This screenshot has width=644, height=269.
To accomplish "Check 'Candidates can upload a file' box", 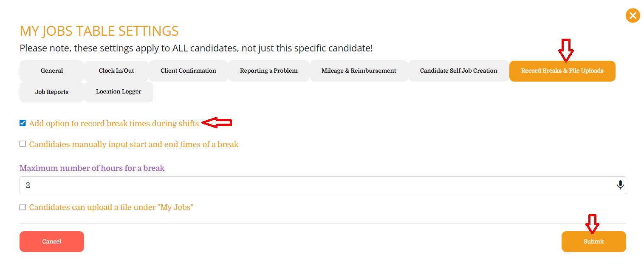I will [23, 207].
